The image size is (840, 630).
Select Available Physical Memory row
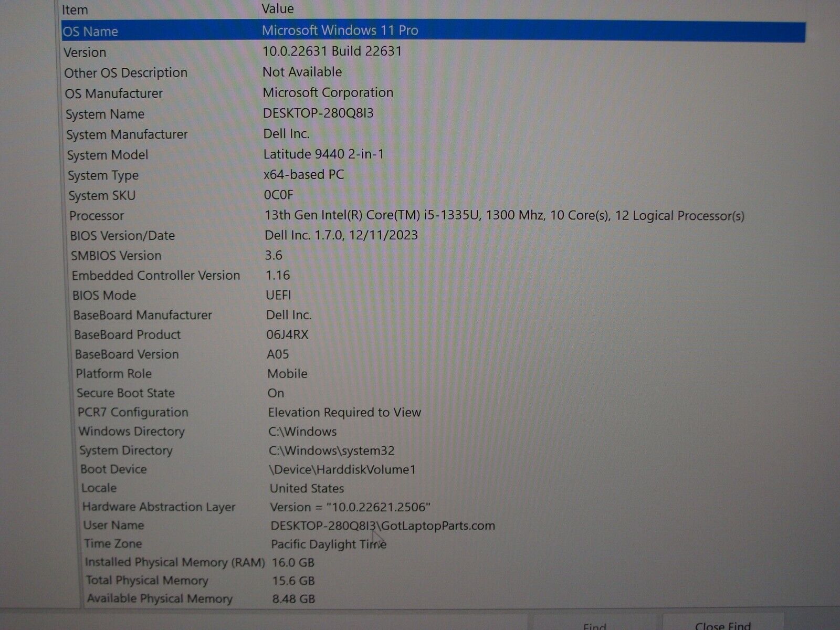[160, 599]
